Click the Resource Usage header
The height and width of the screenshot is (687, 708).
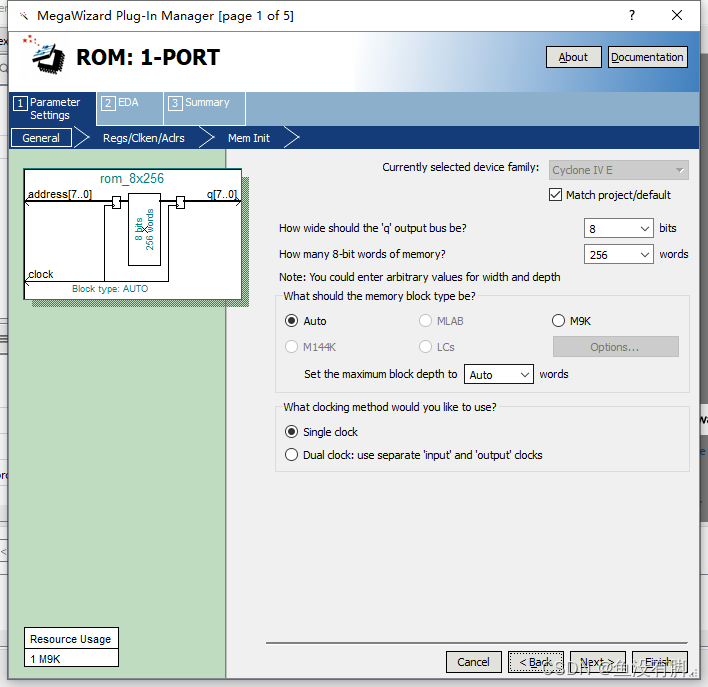pyautogui.click(x=71, y=639)
